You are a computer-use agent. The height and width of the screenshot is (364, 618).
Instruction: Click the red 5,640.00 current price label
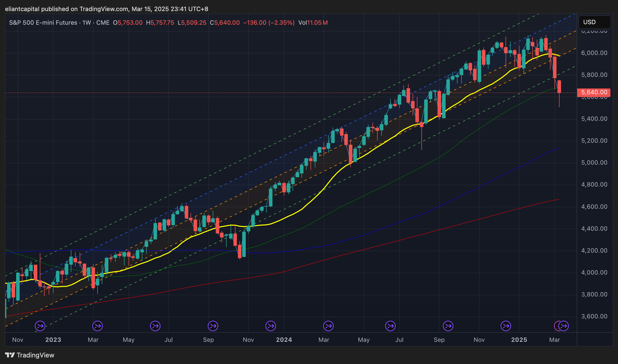pyautogui.click(x=594, y=92)
